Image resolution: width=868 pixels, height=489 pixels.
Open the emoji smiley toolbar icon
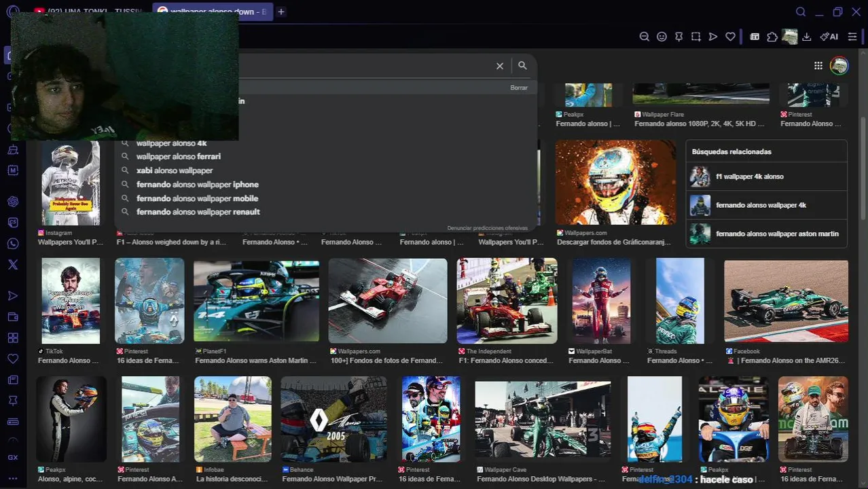coord(662,37)
